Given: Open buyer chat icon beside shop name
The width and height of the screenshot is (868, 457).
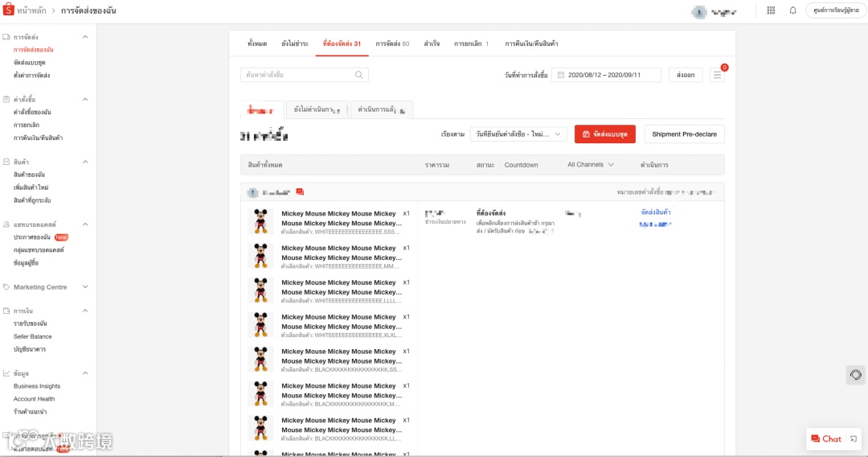Looking at the screenshot, I should tap(300, 192).
